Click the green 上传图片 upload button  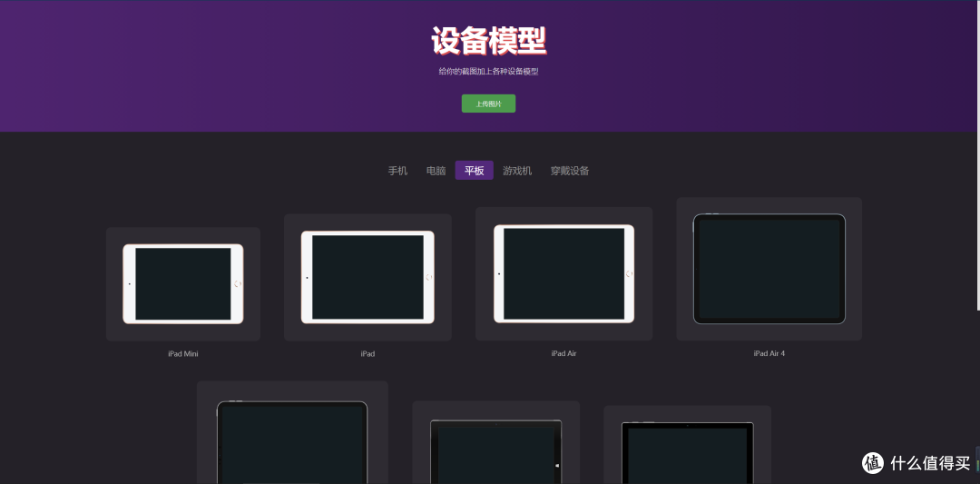click(x=488, y=104)
